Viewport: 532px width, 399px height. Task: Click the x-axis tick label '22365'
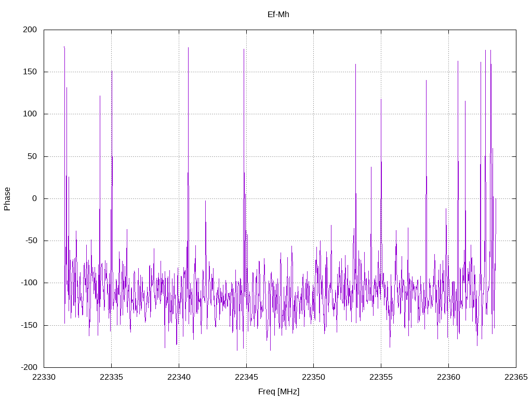[516, 377]
